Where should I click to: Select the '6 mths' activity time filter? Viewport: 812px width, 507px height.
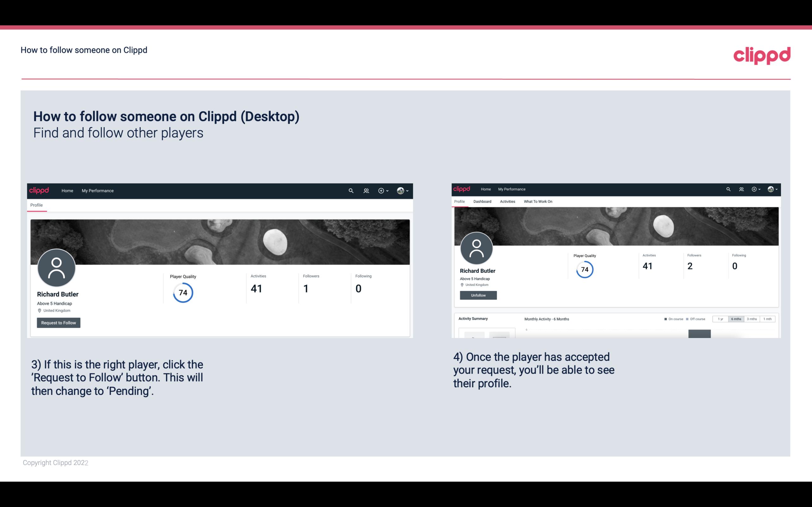[736, 319]
